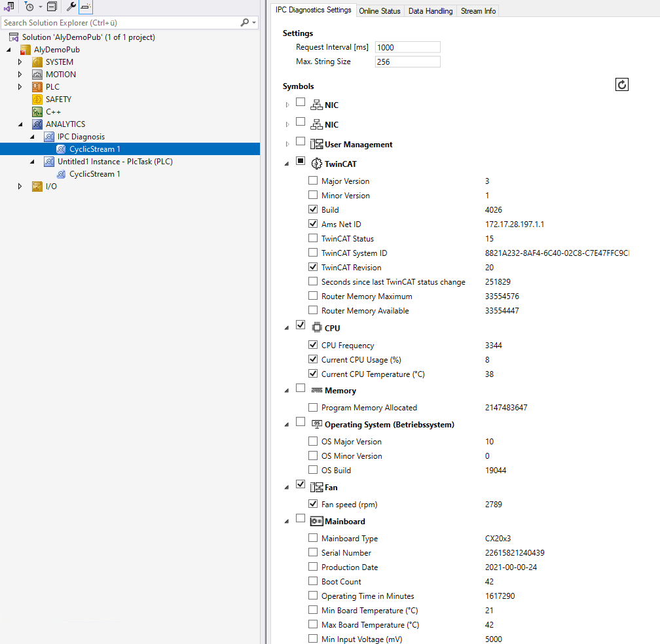Click the Request Interval input field

pyautogui.click(x=406, y=47)
